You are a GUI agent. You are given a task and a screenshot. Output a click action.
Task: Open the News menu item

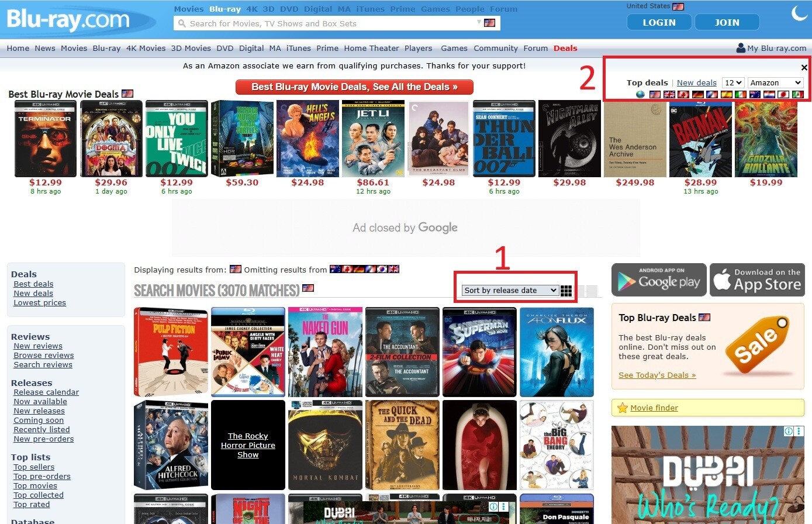pyautogui.click(x=45, y=49)
